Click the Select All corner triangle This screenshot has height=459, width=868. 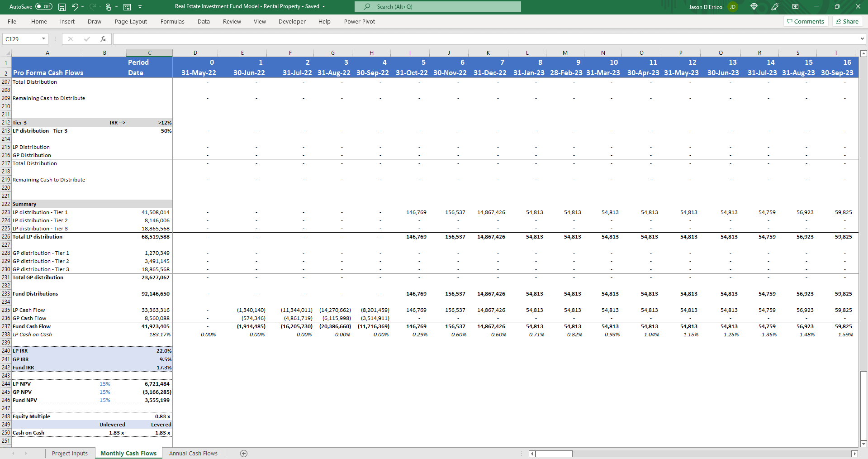(x=7, y=53)
